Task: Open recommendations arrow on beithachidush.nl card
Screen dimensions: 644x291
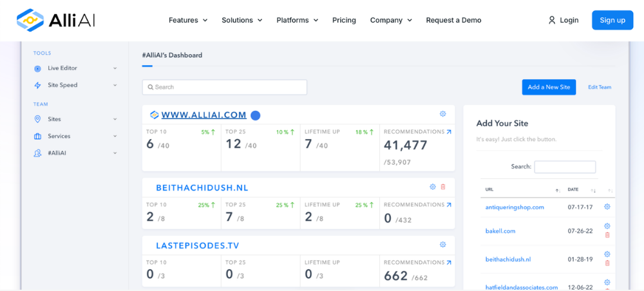Action: coord(448,204)
